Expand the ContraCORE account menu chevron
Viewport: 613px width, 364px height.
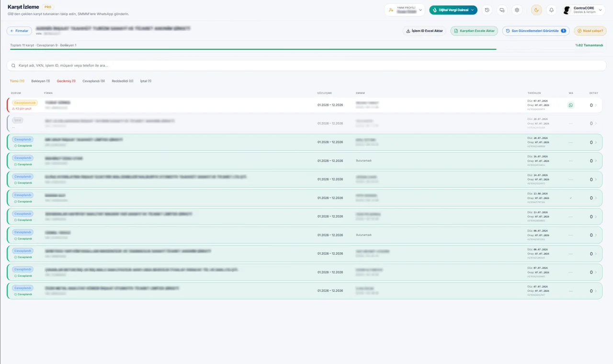pyautogui.click(x=600, y=10)
